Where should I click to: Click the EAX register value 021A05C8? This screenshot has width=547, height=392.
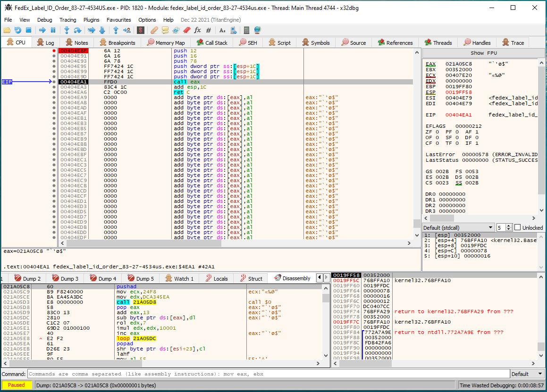pos(458,64)
